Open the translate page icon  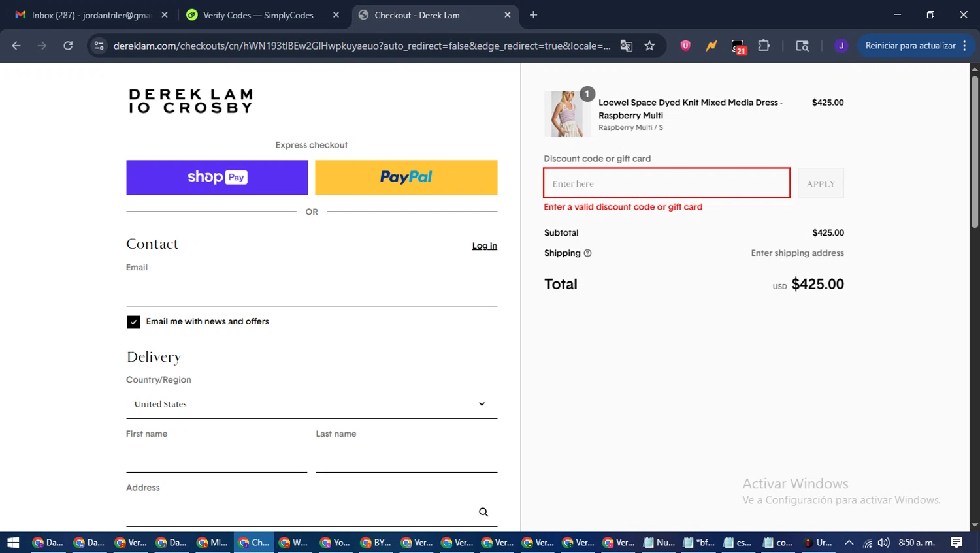[626, 46]
